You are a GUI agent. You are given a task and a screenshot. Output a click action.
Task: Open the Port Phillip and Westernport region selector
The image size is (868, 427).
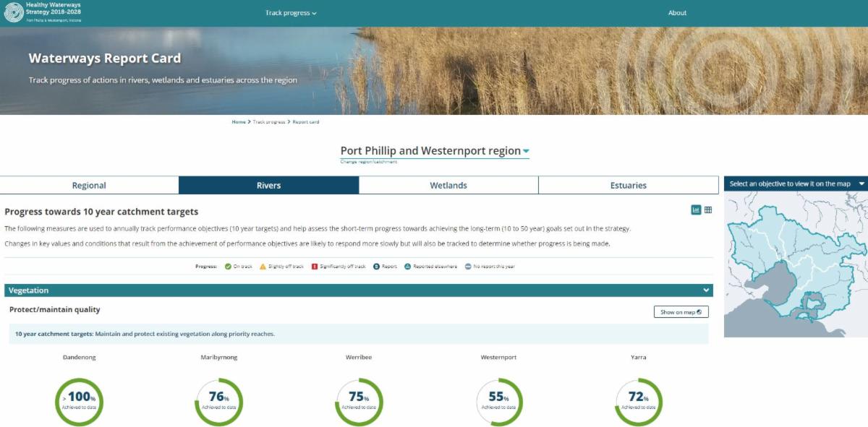pyautogui.click(x=435, y=151)
